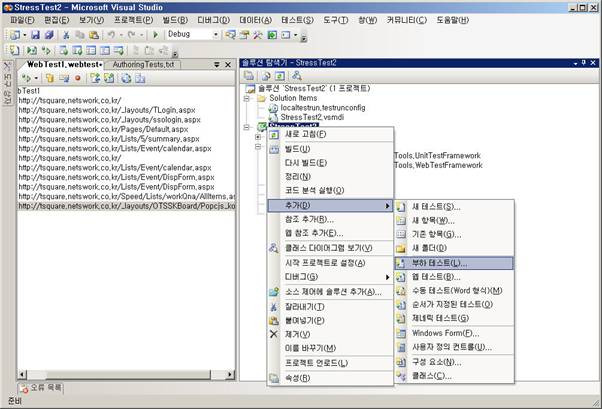
Task: Select 시작 프로젝트로 설정(A) entry
Action: 331,263
